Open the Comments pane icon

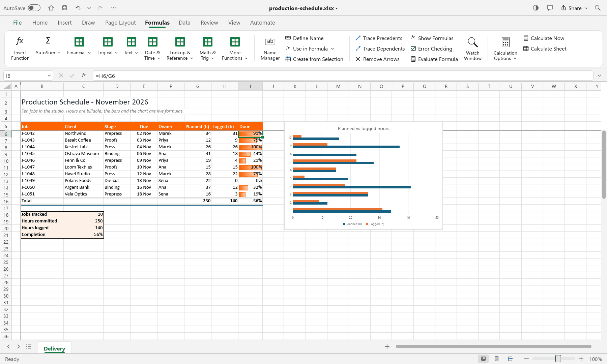550,8
